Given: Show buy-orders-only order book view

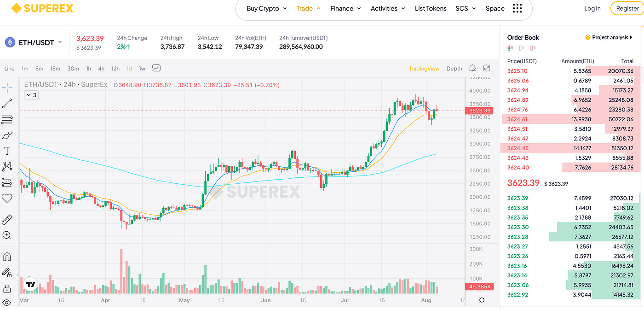Looking at the screenshot, I should click(522, 48).
